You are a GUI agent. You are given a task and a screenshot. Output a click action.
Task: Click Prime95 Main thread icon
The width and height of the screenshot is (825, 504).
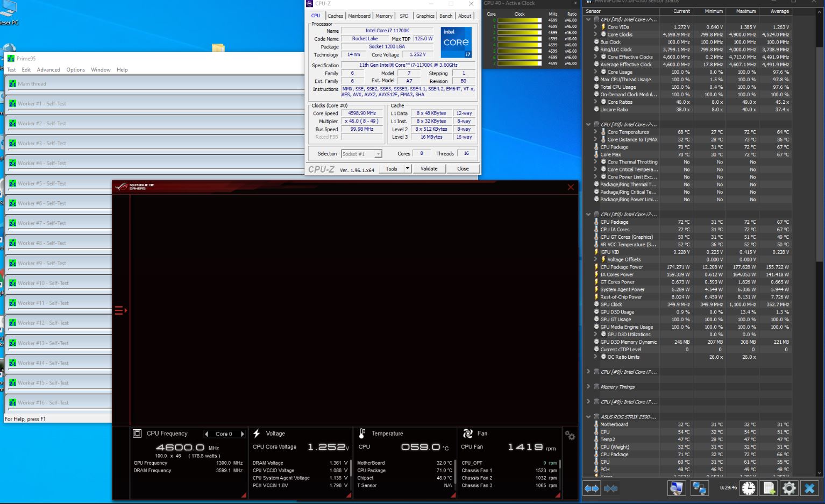(x=12, y=84)
